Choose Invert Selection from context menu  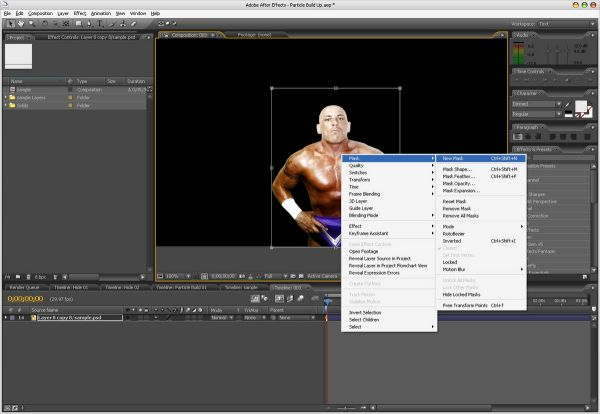click(389, 313)
